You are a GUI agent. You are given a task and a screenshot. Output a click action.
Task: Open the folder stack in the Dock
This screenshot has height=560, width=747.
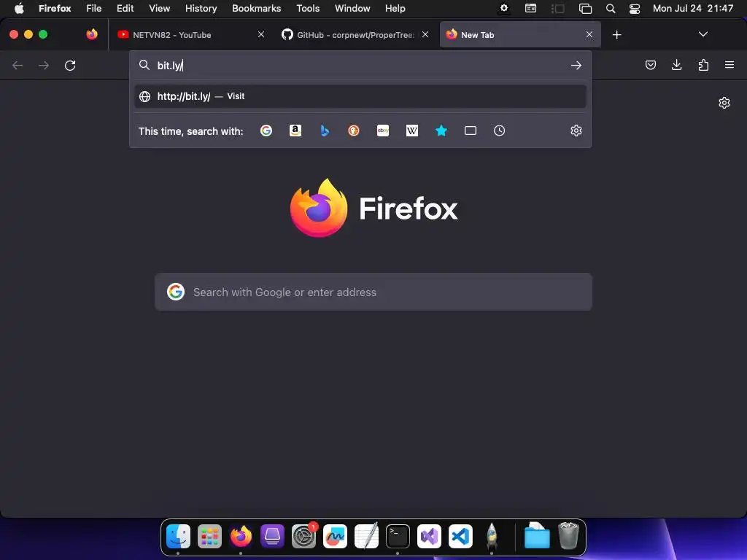[x=537, y=536]
